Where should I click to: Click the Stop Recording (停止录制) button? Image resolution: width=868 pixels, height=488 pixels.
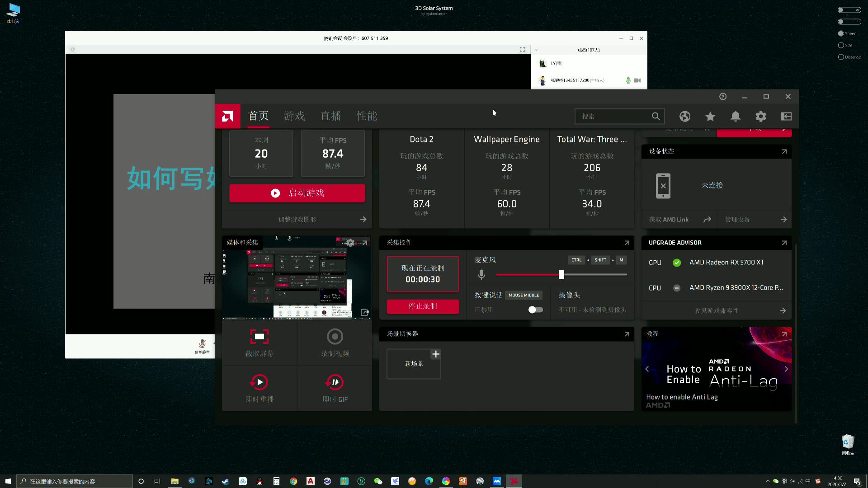coord(423,306)
